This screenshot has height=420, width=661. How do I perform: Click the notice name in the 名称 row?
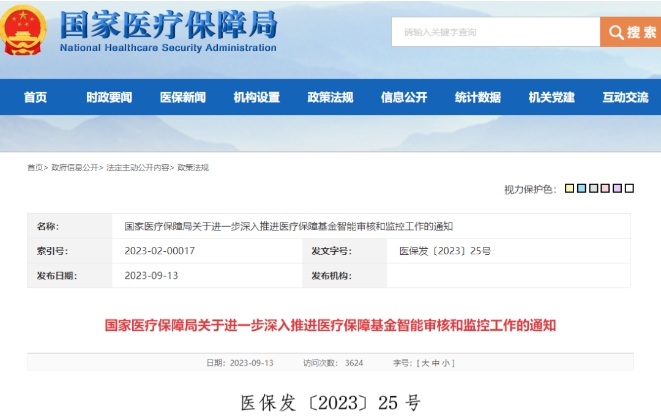click(x=289, y=226)
